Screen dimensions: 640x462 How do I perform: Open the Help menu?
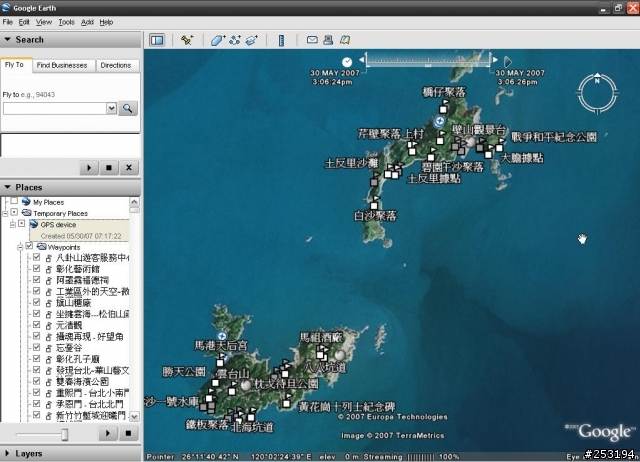click(106, 22)
